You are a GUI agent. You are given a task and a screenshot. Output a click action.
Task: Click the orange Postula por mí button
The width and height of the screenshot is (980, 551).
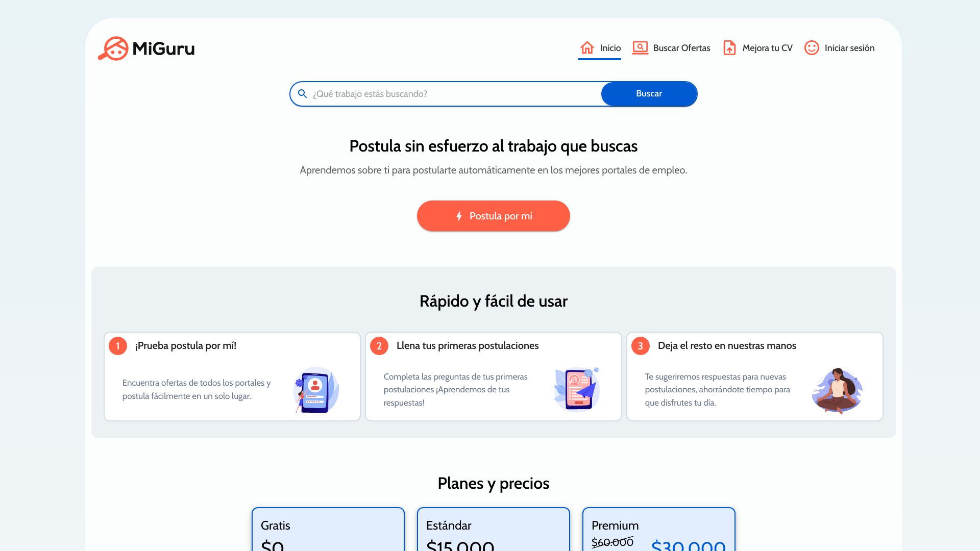pos(494,215)
